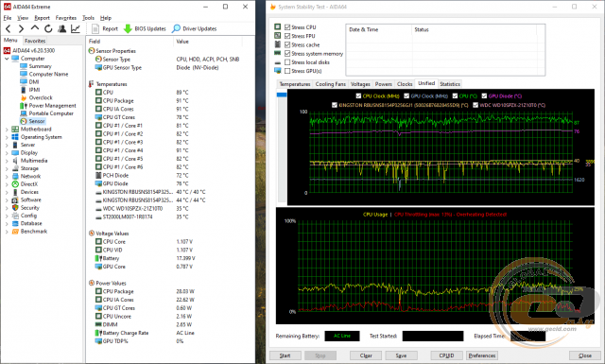The width and height of the screenshot is (605, 364).
Task: Go back using the left arrow toolbar icon
Action: click(x=9, y=28)
